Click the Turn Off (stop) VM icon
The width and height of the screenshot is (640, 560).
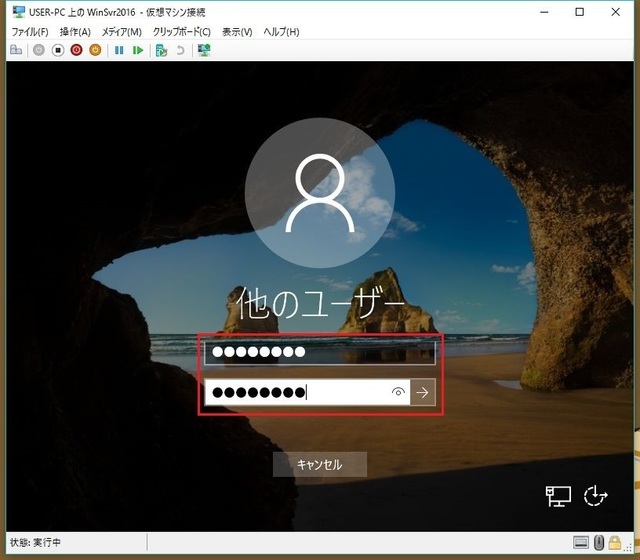coord(58,49)
